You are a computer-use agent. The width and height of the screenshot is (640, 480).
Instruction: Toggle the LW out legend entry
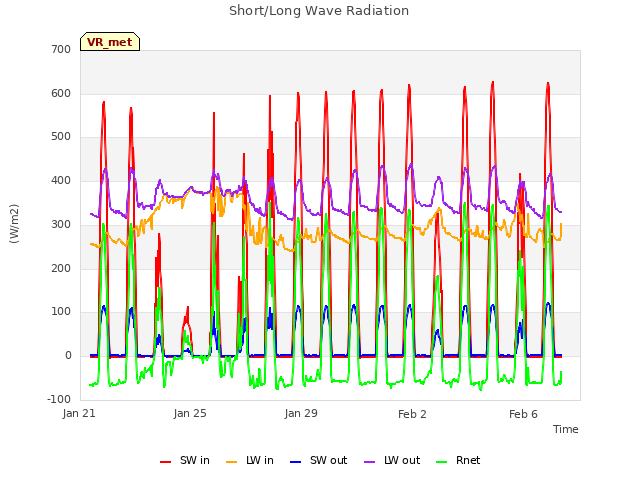[392, 460]
